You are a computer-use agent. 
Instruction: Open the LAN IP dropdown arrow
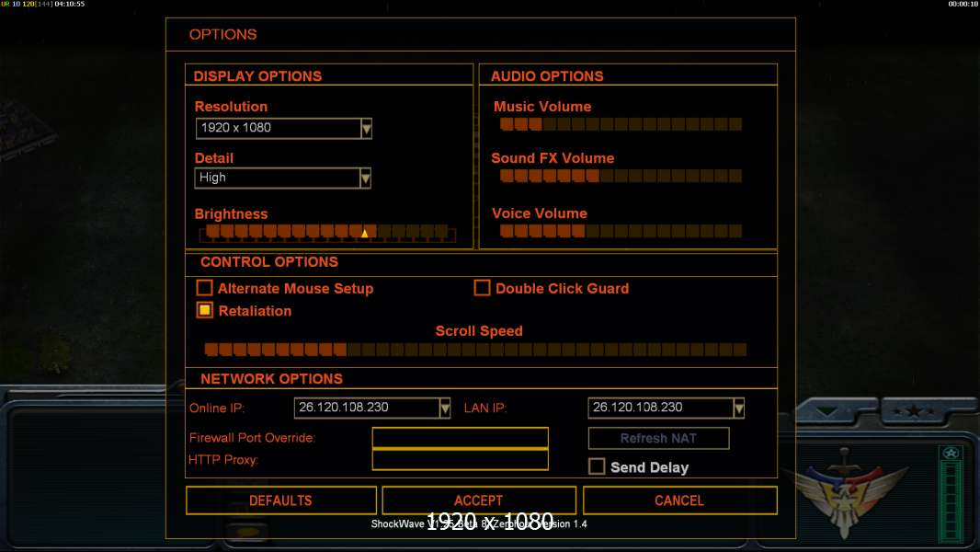739,408
